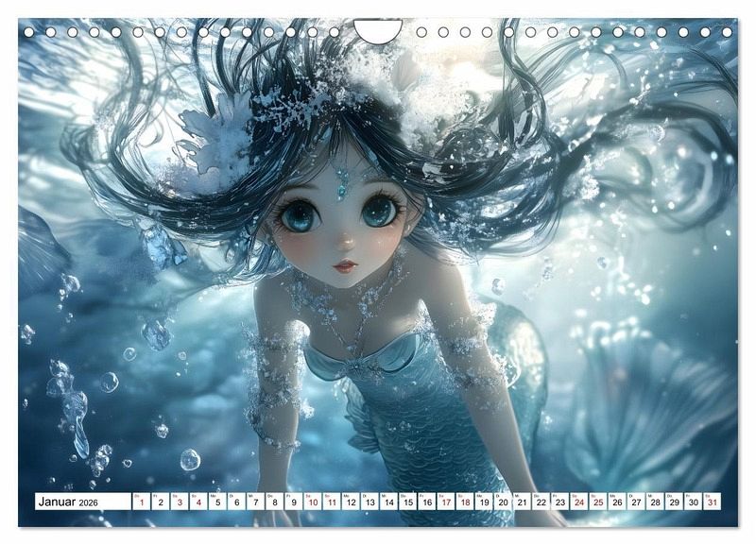The height and width of the screenshot is (545, 756).
Task: Select day 21 in the date row
Action: (522, 502)
